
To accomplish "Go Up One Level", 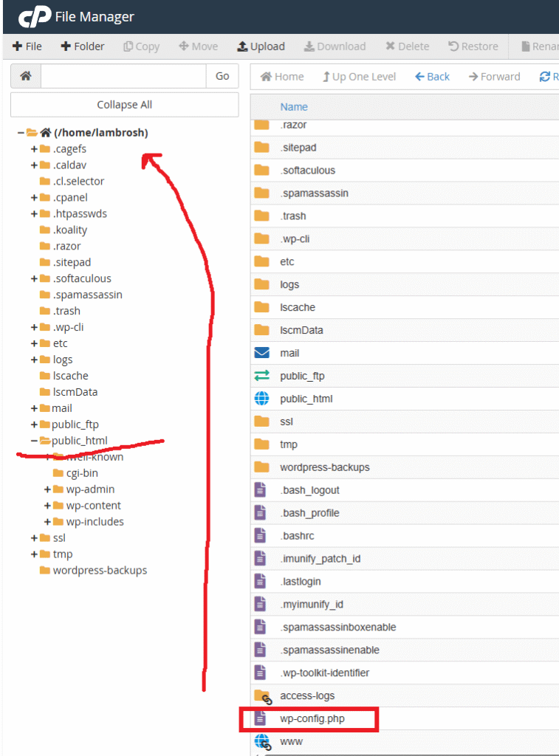I will [359, 77].
